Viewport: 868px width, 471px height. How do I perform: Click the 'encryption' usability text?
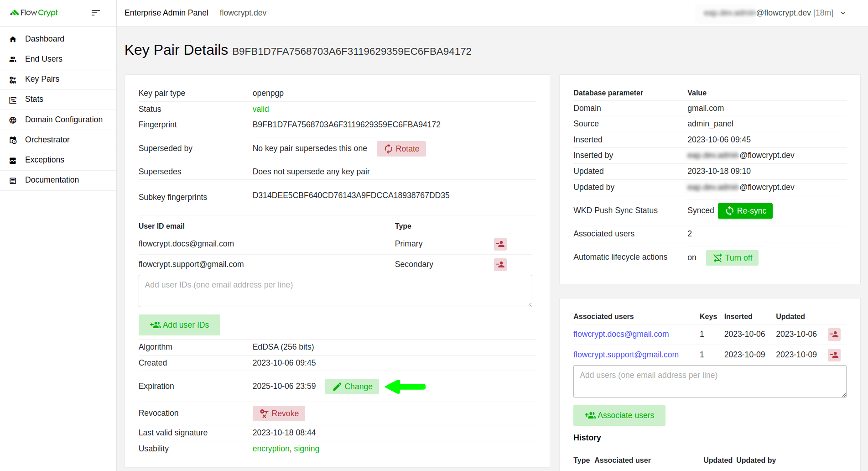point(271,449)
